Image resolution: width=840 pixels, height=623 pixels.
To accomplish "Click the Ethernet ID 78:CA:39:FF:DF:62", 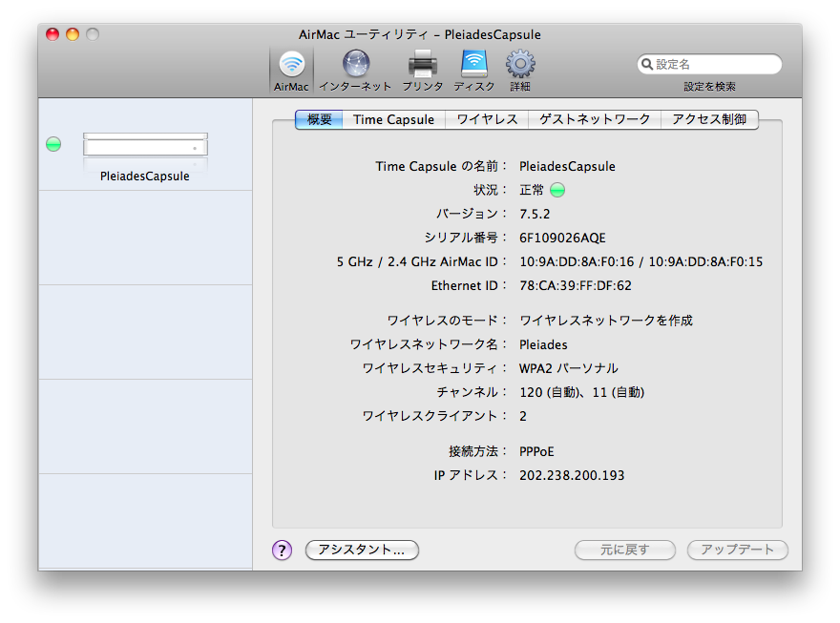I will pos(576,286).
